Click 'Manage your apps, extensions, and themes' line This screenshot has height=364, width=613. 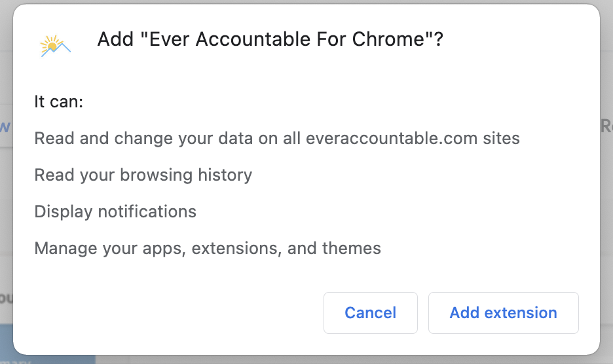pyautogui.click(x=208, y=248)
